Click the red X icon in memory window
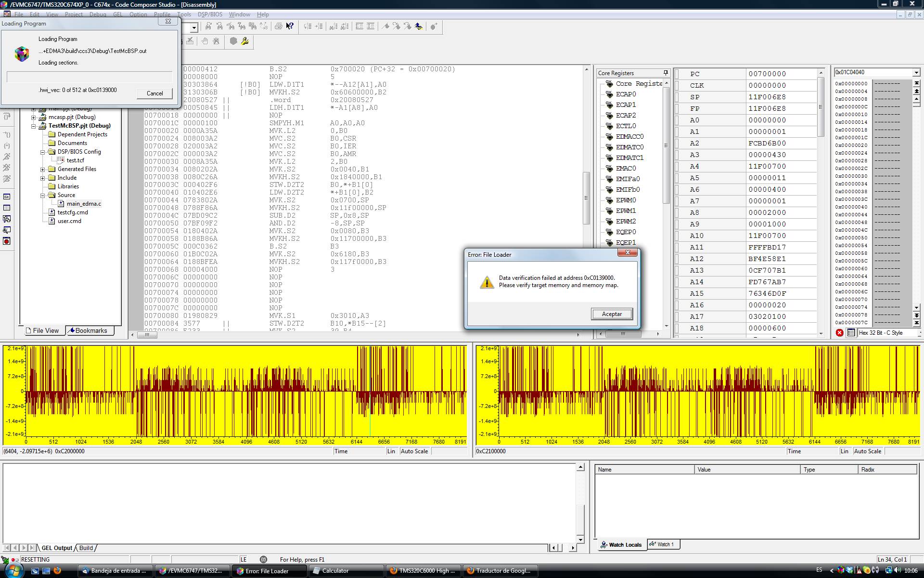Screen dimensions: 924x578 click(840, 332)
